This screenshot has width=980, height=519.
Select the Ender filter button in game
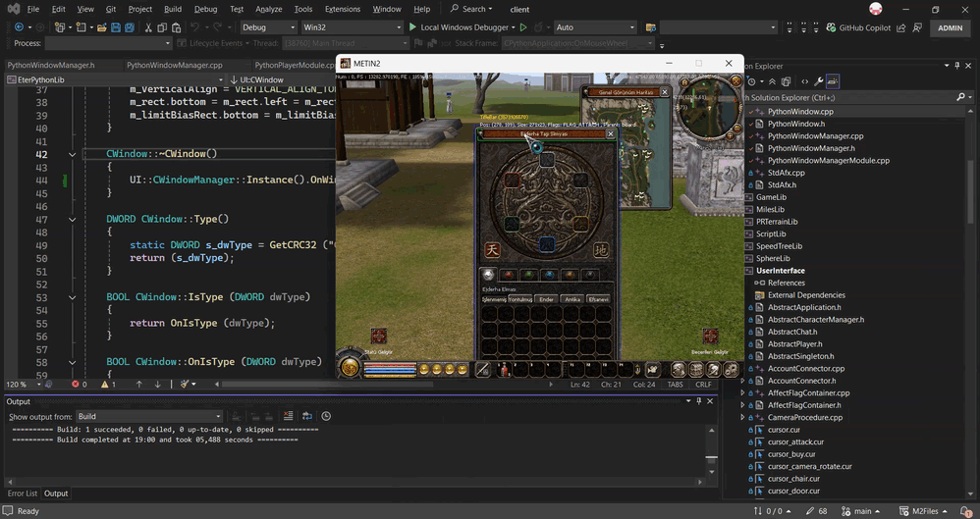coord(546,299)
